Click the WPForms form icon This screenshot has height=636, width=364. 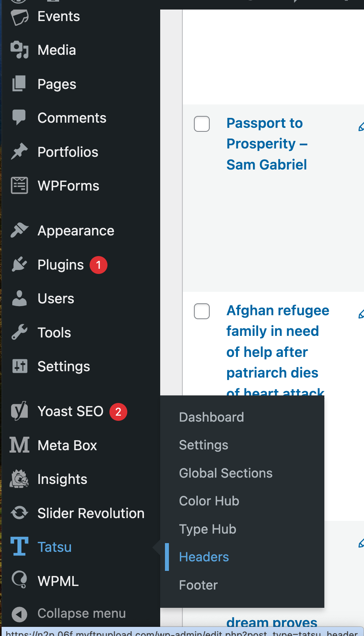tap(19, 185)
